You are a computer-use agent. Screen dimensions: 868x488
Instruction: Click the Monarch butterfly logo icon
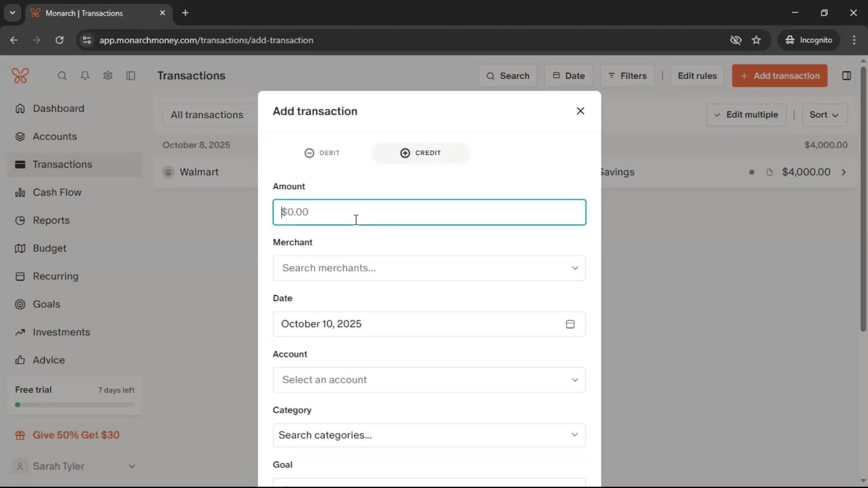(20, 75)
